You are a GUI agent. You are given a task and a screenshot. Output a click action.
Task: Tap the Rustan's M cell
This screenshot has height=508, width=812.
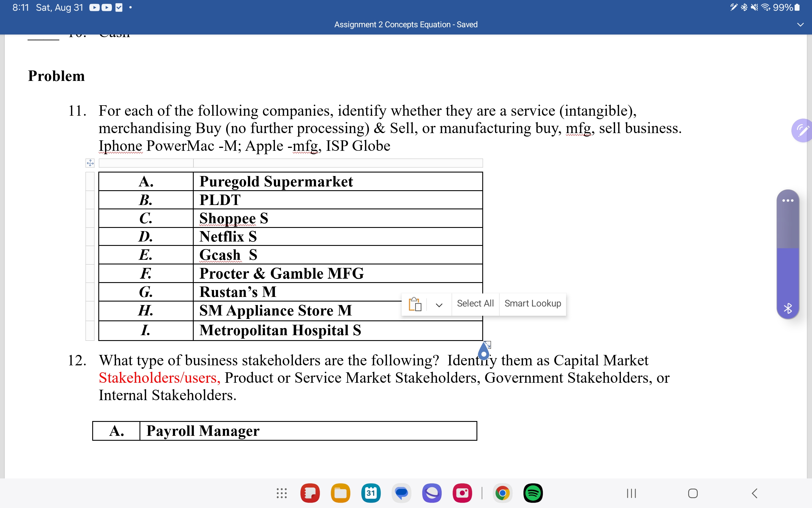point(338,292)
